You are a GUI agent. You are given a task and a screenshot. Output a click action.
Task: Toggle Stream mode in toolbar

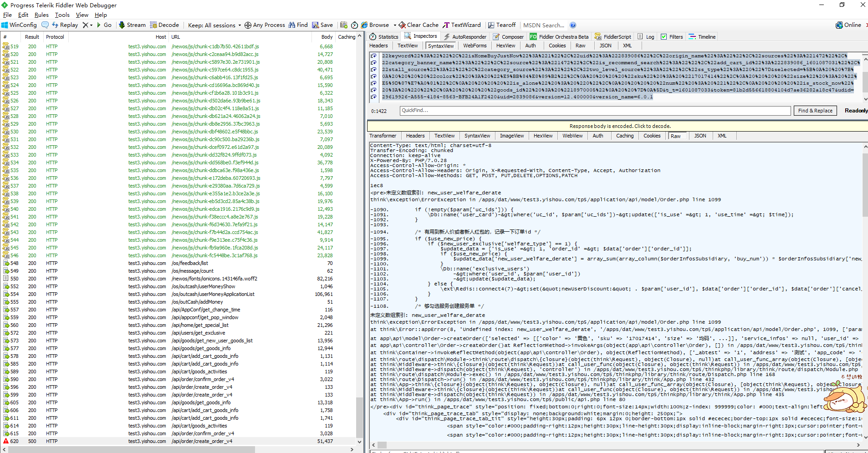coord(132,25)
